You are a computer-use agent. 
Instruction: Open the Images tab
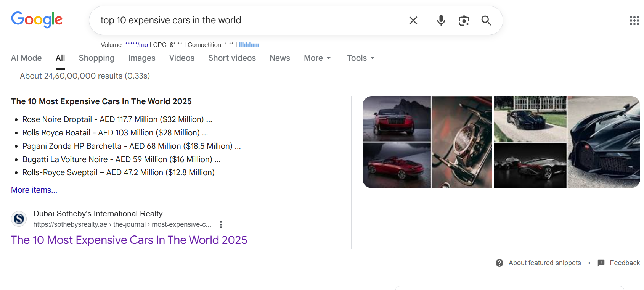[142, 58]
